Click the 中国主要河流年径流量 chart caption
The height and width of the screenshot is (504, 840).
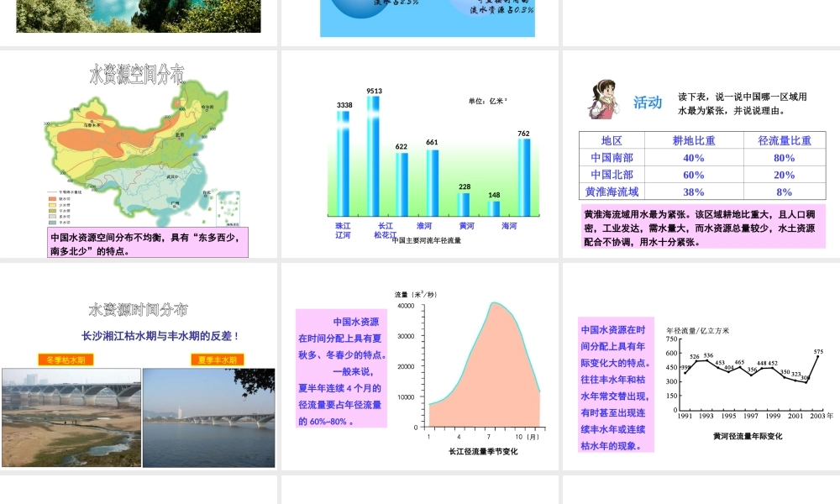tap(427, 240)
